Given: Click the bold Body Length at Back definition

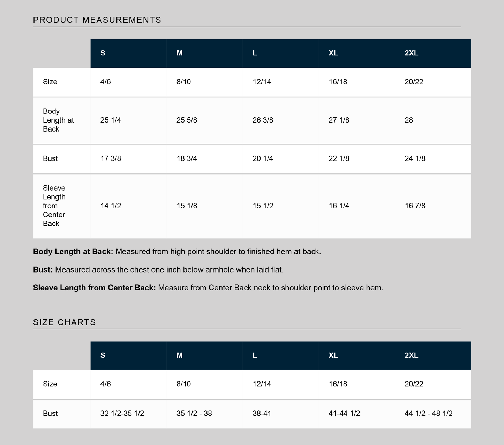Looking at the screenshot, I should point(73,251).
